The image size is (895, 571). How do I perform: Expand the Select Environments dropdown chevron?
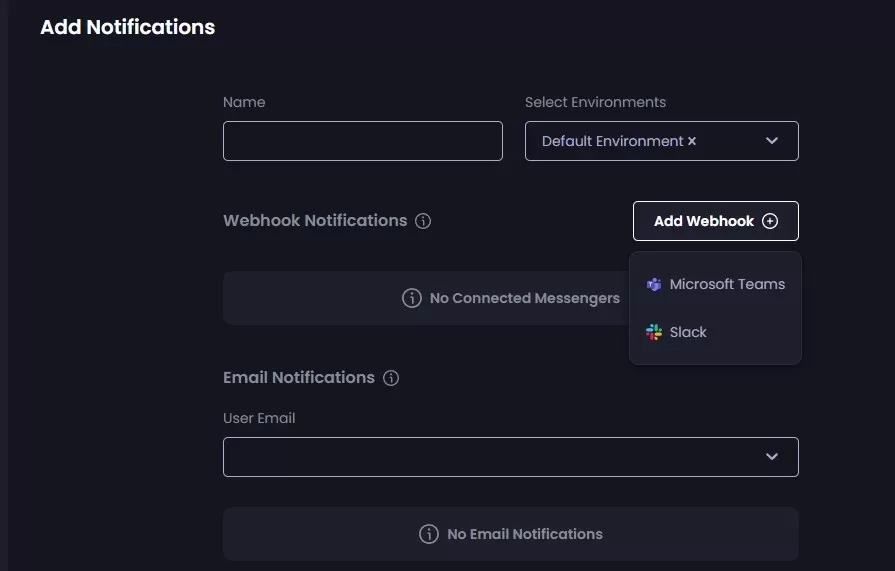click(x=772, y=140)
